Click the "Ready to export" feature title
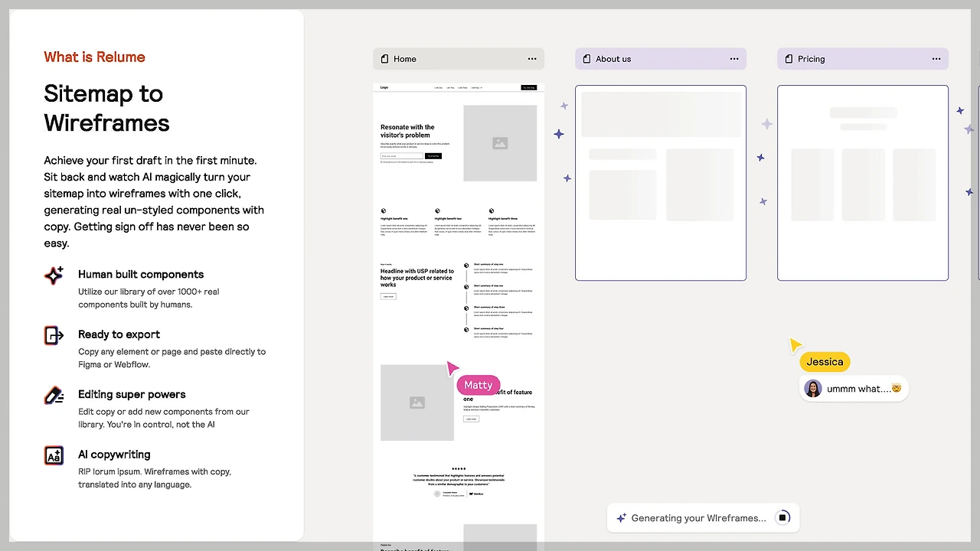 (119, 334)
